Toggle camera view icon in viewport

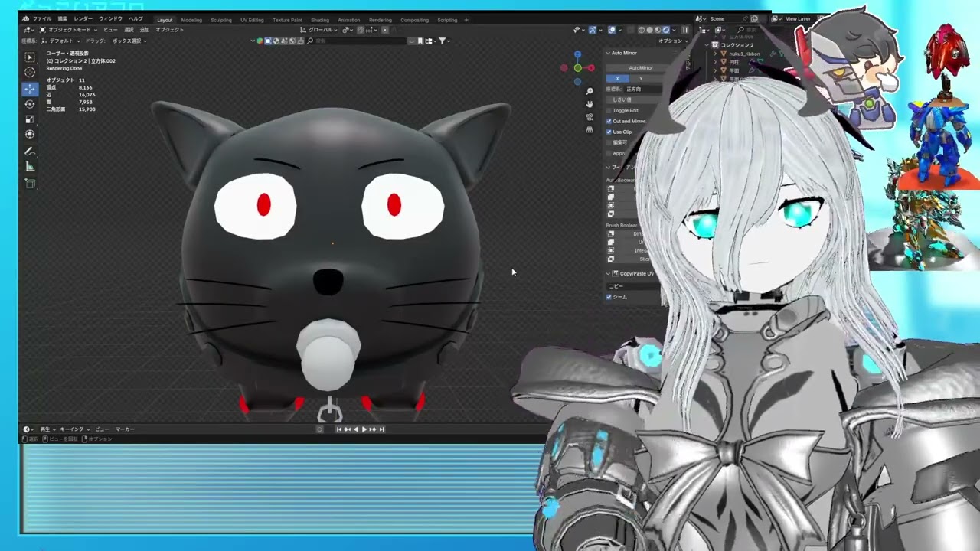pos(590,117)
